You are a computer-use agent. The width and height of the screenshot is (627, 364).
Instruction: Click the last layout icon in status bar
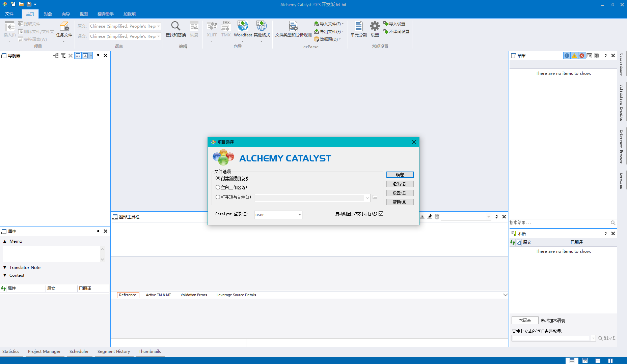610,361
